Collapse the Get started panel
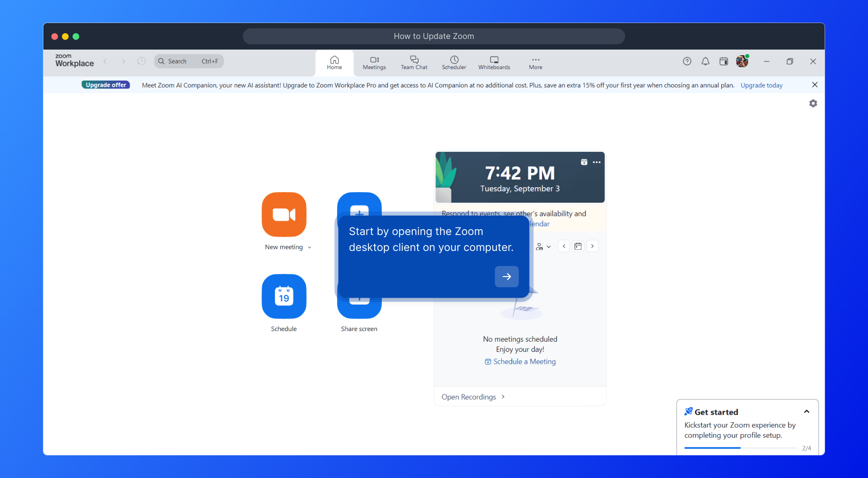The image size is (868, 478). [807, 412]
